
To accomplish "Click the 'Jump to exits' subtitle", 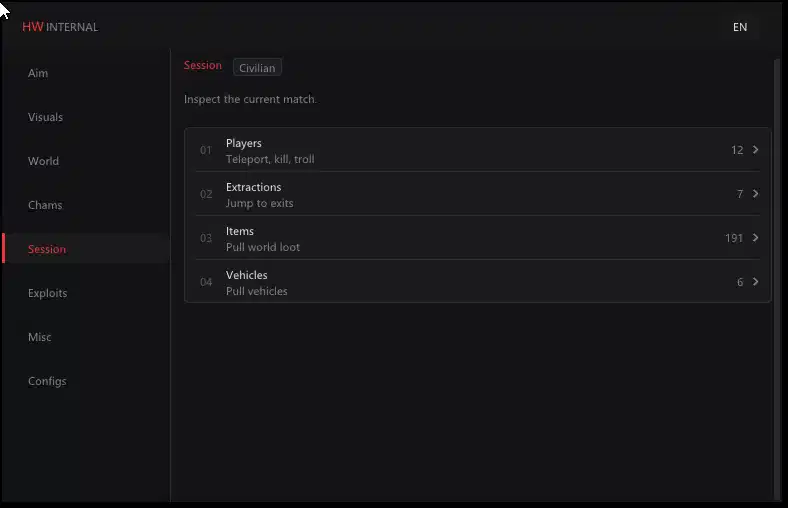I will point(259,204).
